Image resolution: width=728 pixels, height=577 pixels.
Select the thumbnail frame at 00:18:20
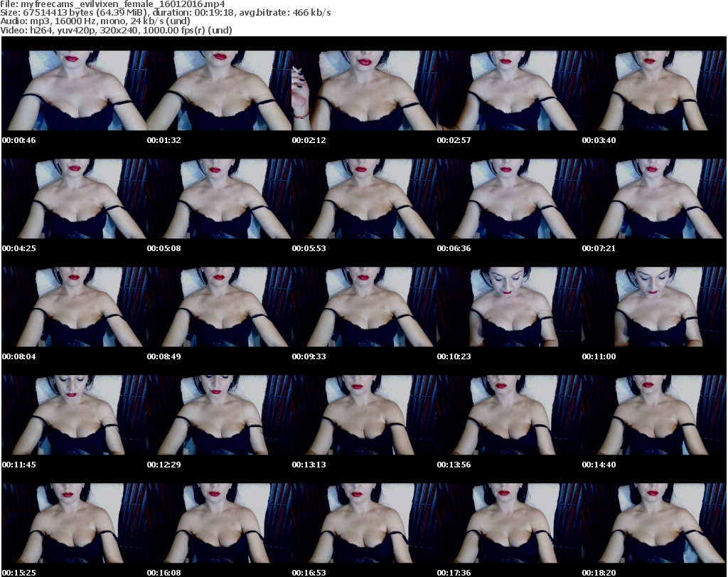pyautogui.click(x=654, y=524)
